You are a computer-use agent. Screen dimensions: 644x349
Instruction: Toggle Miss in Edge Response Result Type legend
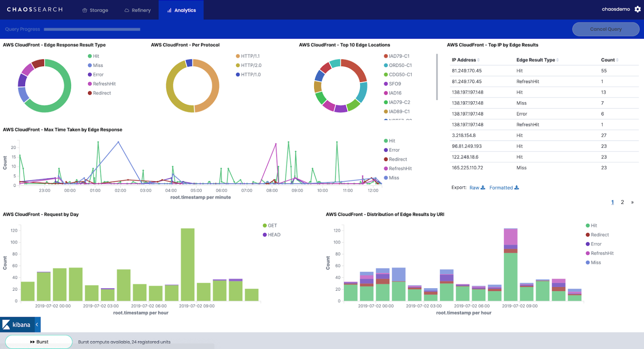pos(95,65)
